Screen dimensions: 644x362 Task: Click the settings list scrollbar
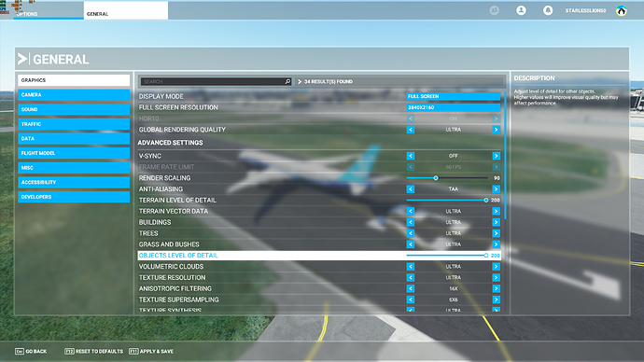[x=505, y=156]
